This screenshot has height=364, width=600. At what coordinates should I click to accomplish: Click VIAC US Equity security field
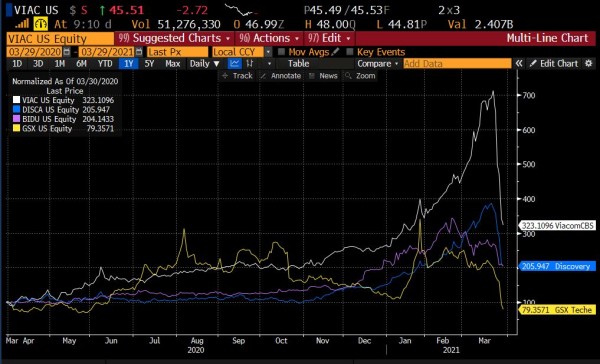coord(60,39)
